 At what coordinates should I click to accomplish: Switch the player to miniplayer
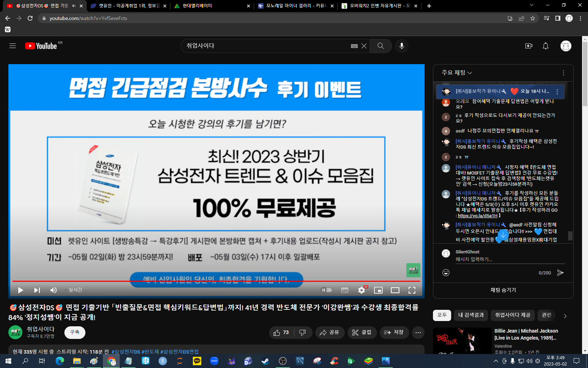click(x=378, y=290)
